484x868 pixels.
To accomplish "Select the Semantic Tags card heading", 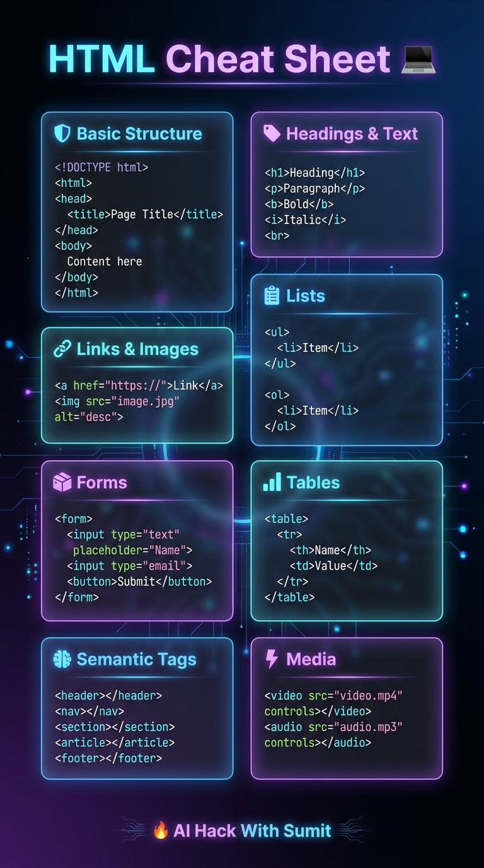I will (136, 660).
